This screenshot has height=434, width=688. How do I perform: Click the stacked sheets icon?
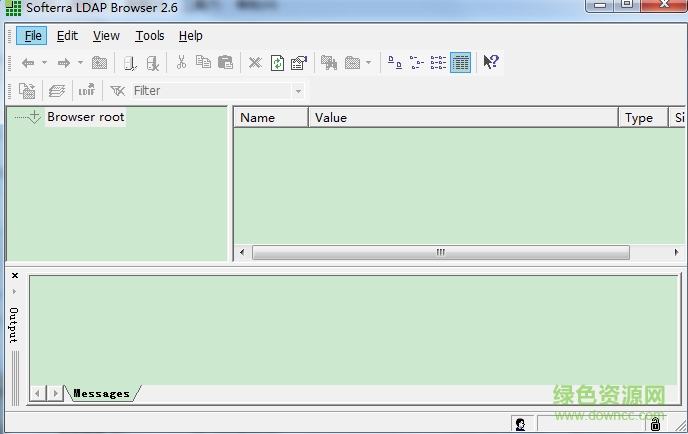(57, 91)
